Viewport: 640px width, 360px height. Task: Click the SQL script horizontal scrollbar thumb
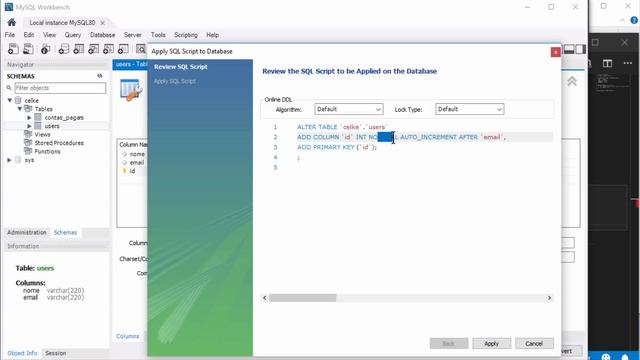point(302,298)
